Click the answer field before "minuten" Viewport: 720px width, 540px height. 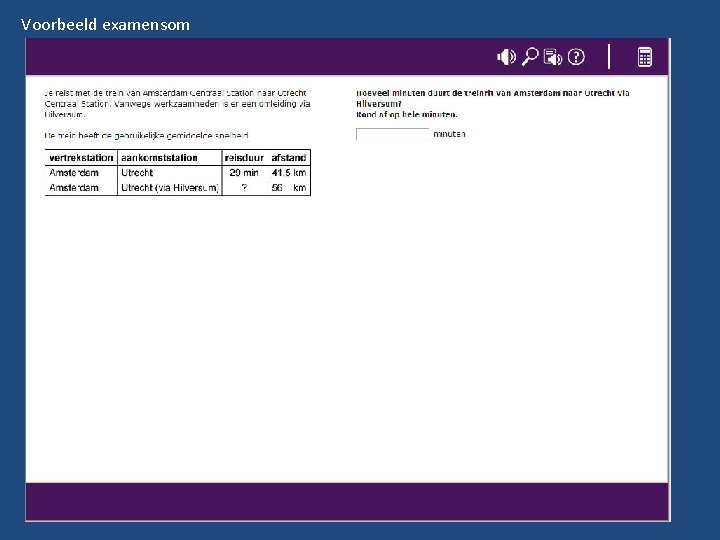393,134
